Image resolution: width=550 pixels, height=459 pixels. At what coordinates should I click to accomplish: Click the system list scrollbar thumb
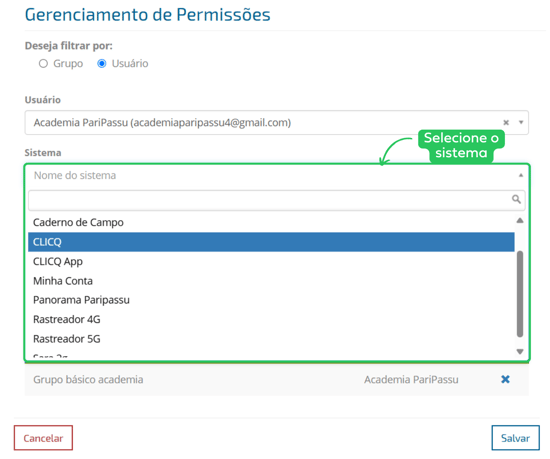click(x=520, y=294)
